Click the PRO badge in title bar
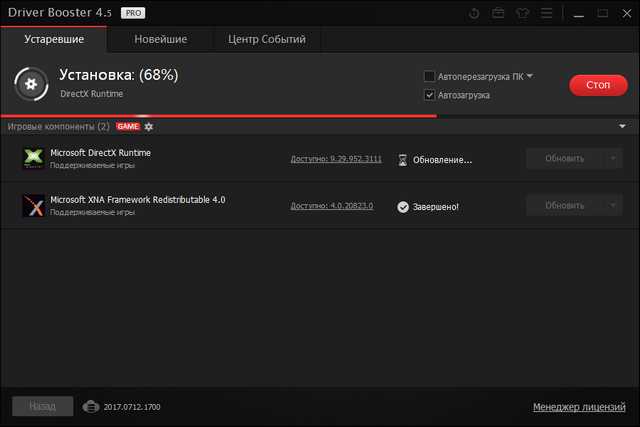The width and height of the screenshot is (640, 427). (133, 13)
